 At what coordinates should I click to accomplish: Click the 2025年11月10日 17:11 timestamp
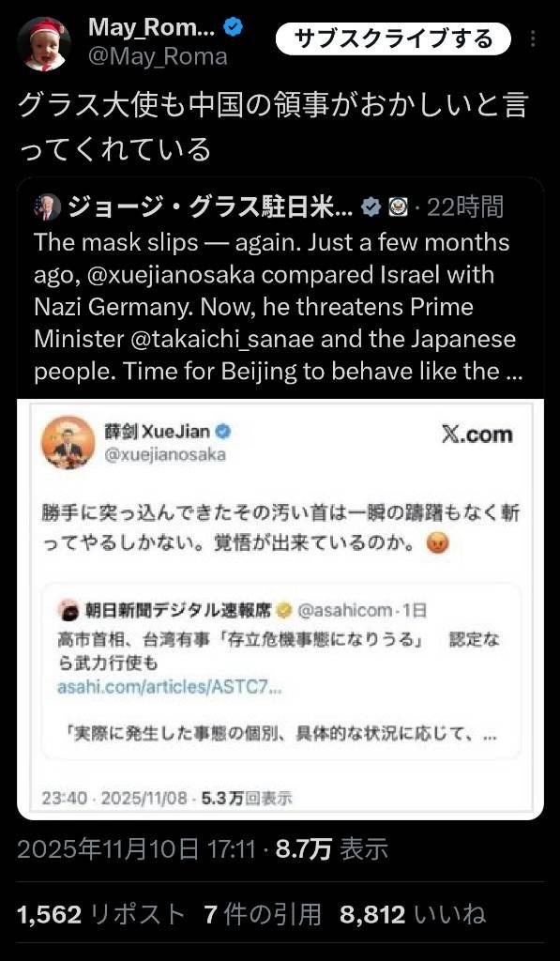[136, 849]
